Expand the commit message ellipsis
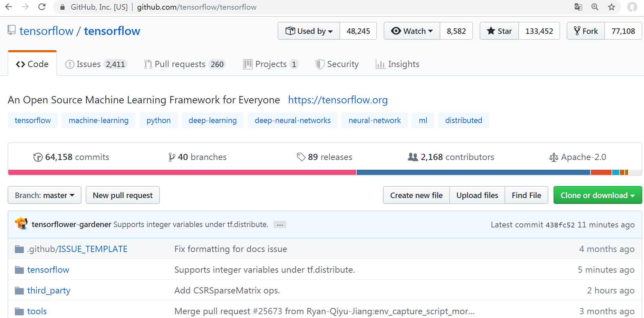This screenshot has height=318, width=644. 280,225
